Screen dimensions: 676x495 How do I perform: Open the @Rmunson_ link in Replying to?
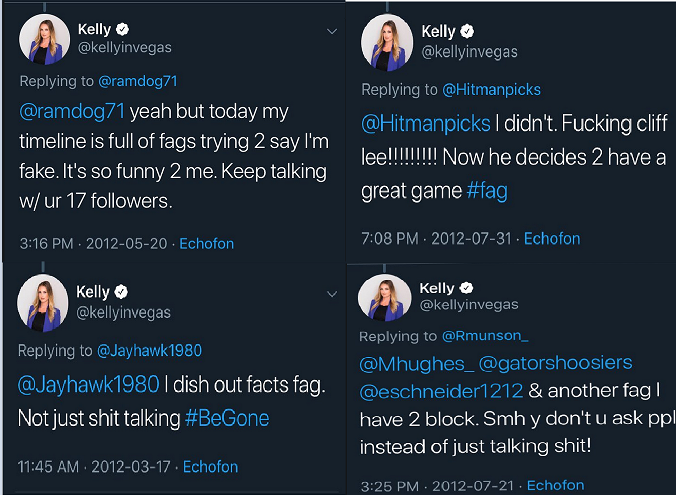click(485, 336)
